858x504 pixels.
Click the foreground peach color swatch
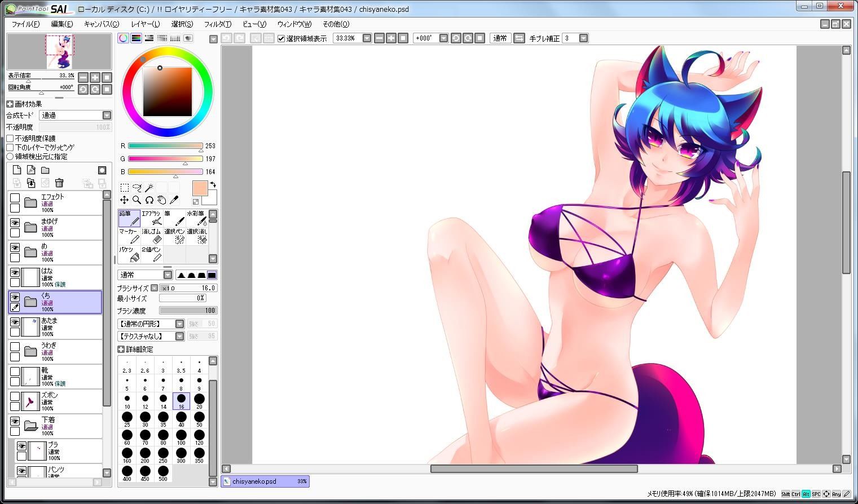pyautogui.click(x=200, y=189)
